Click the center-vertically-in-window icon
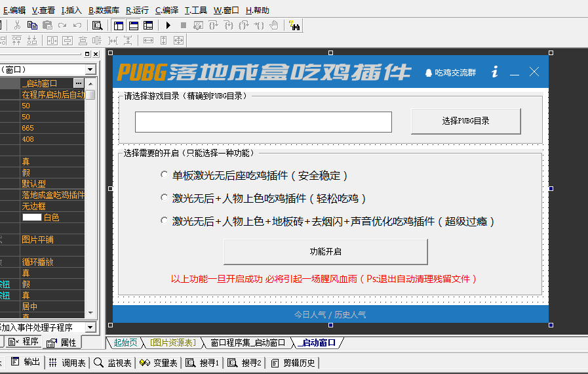The width and height of the screenshot is (588, 374). (68, 40)
